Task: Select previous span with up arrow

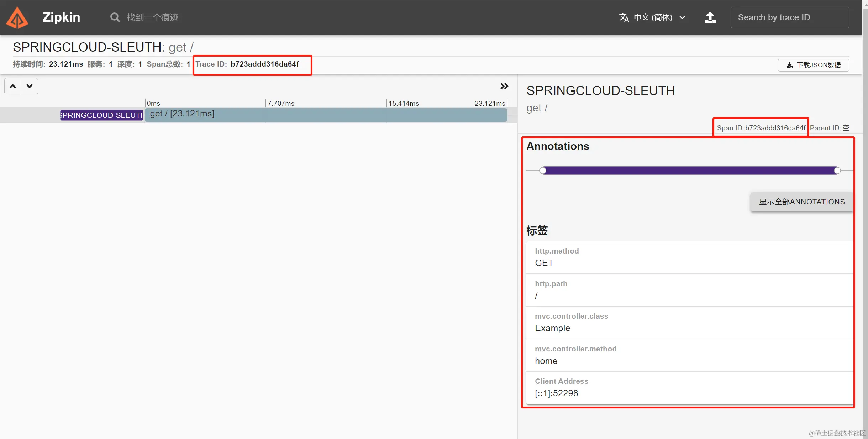Action: click(x=13, y=86)
